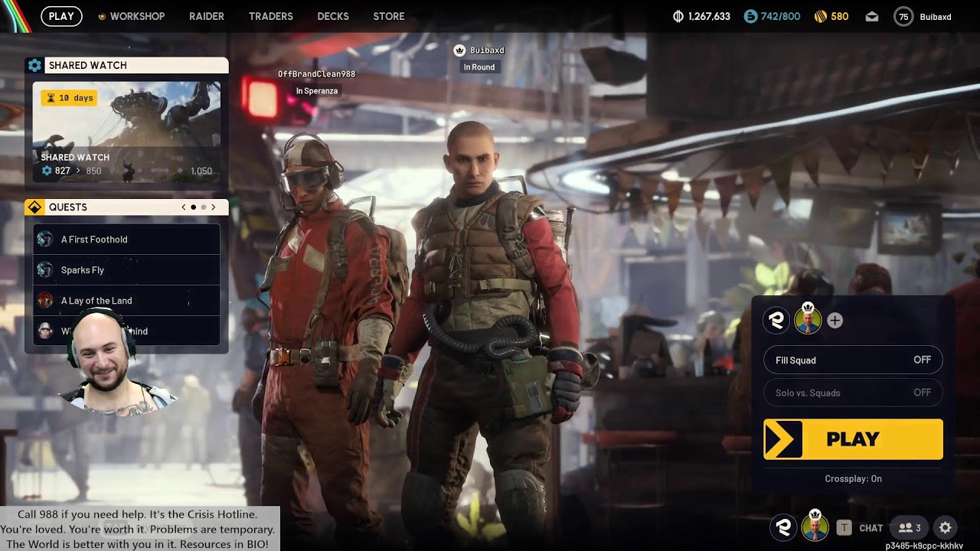Screen dimensions: 980x551
Task: Open the A First Foothold quest
Action: click(126, 240)
